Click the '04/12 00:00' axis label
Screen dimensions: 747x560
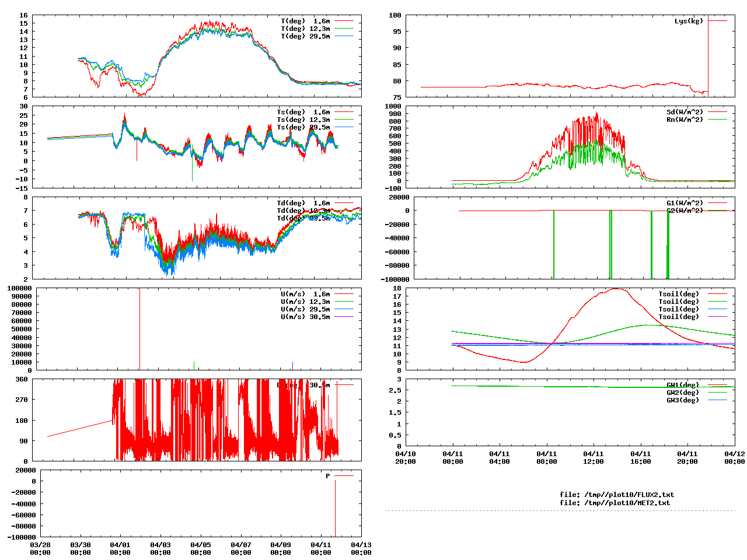[735, 457]
